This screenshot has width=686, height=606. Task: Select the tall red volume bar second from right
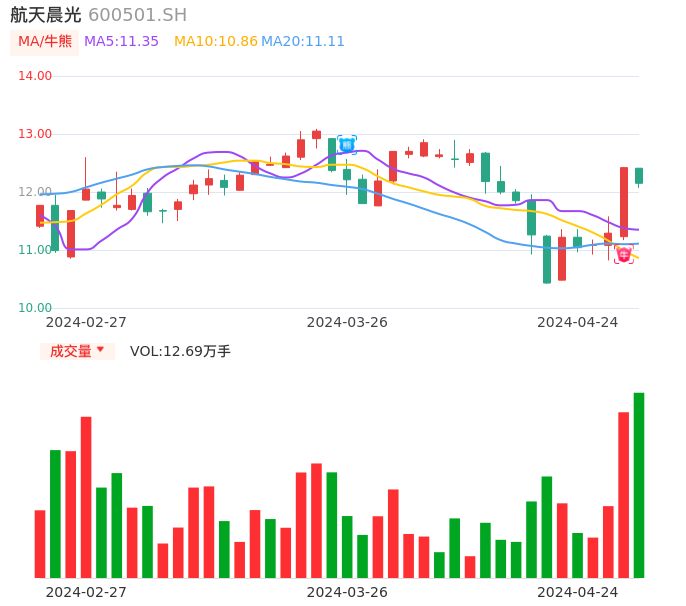click(x=623, y=495)
